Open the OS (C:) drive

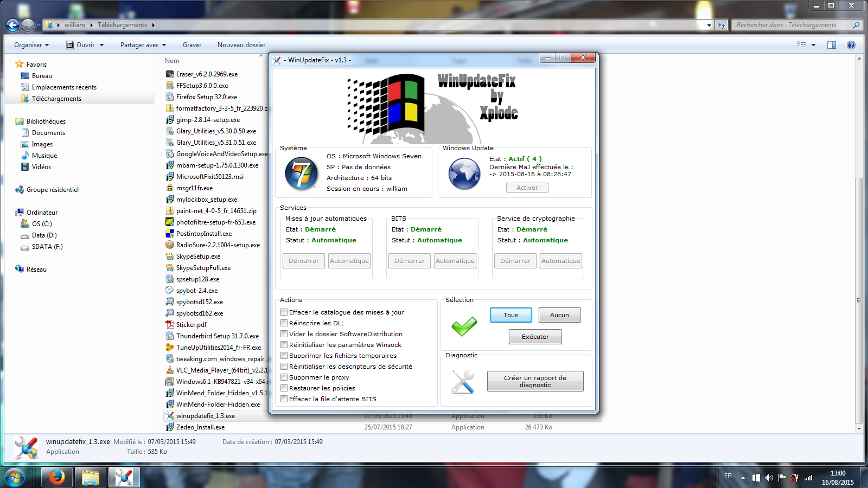click(x=42, y=224)
